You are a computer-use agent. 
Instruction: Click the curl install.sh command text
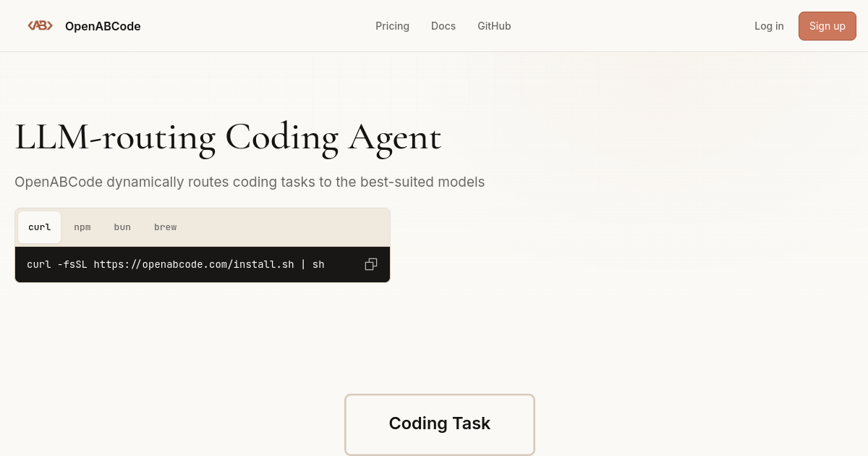176,264
